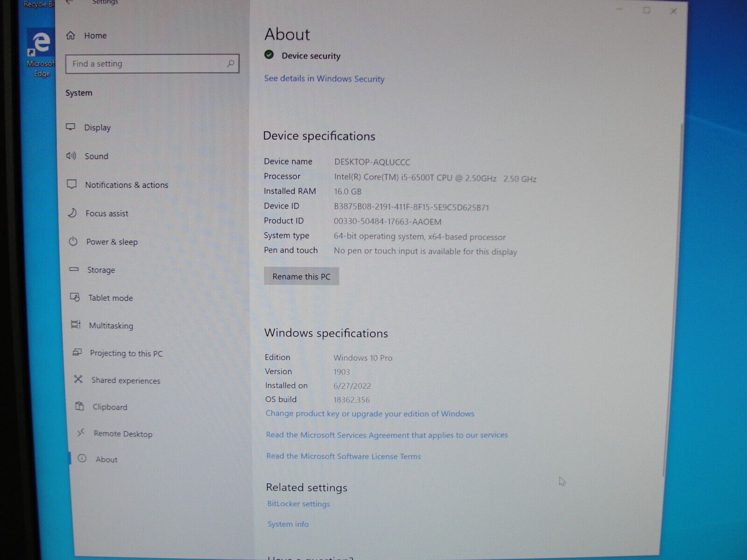Viewport: 747px width, 560px height.
Task: Click the Projecting to this PC icon
Action: tap(77, 352)
